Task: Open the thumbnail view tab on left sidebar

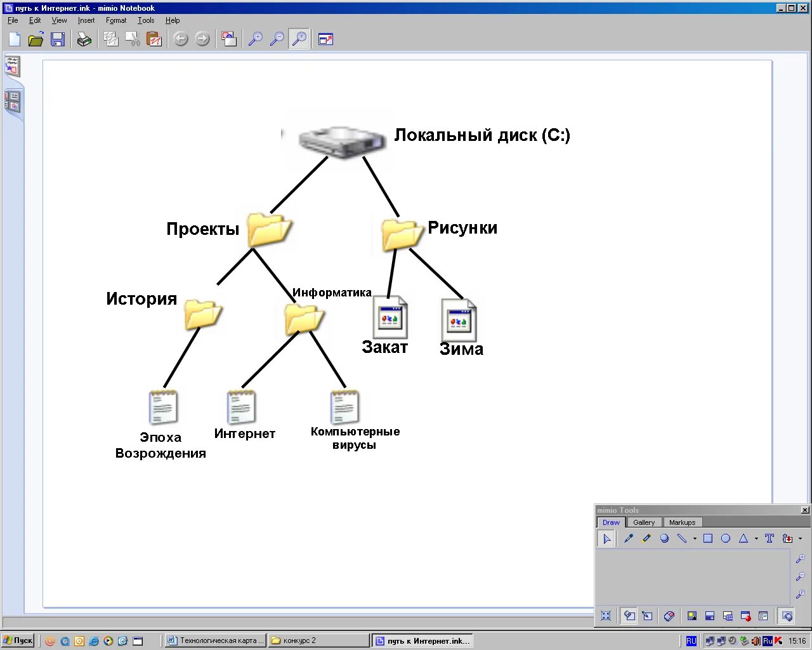Action: click(12, 102)
